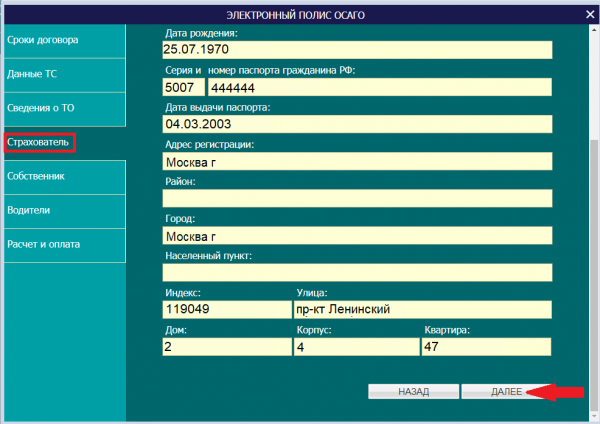Click the Дом field
Screen dimensions: 600x424
pyautogui.click(x=227, y=346)
